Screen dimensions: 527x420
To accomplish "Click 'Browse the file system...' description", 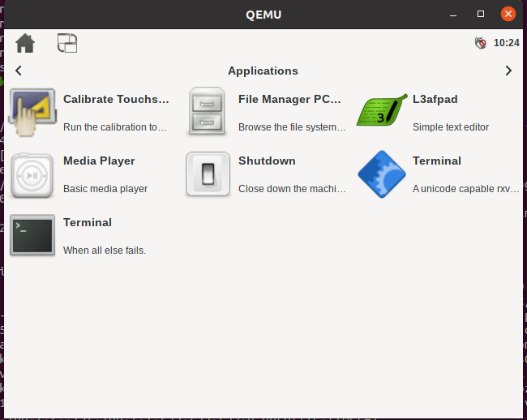I will 292,127.
